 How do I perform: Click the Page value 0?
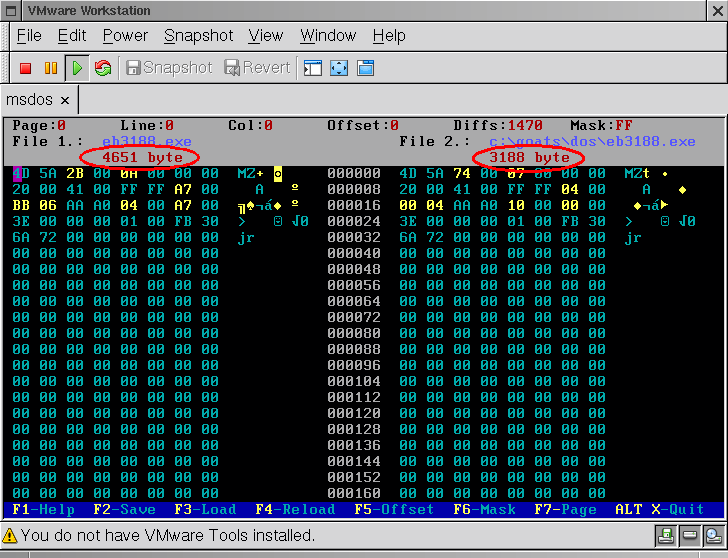61,125
